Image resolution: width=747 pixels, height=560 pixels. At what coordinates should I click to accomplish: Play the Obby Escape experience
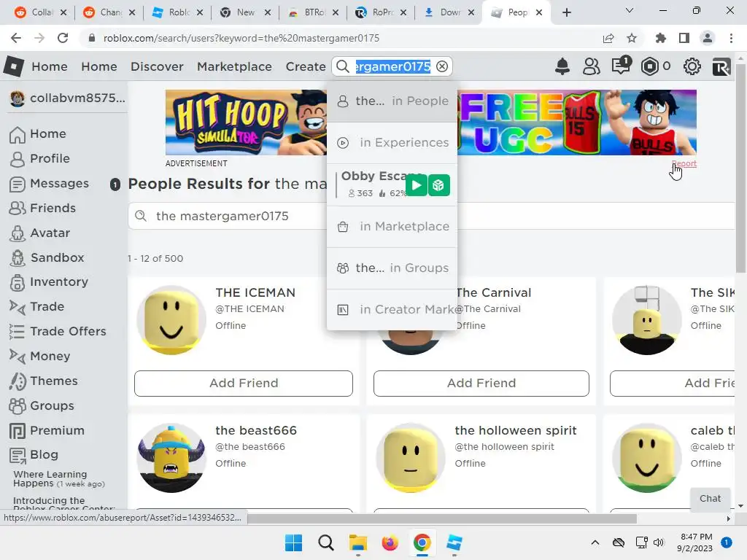416,185
